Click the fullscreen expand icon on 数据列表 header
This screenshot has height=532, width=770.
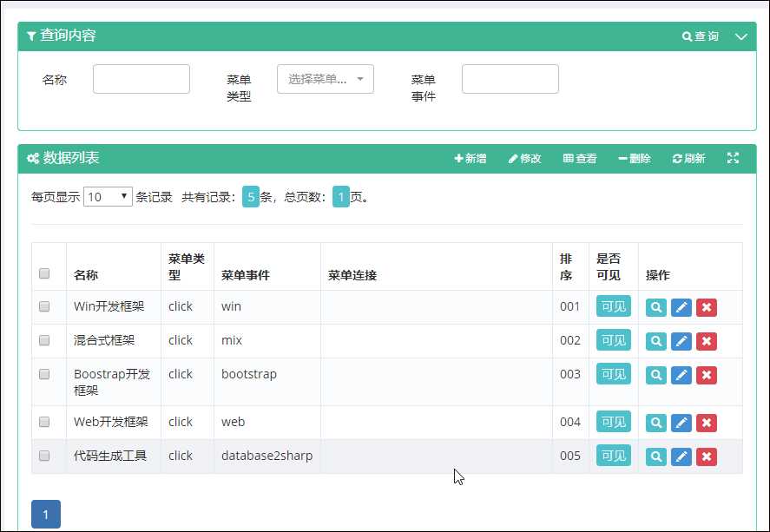click(x=734, y=158)
